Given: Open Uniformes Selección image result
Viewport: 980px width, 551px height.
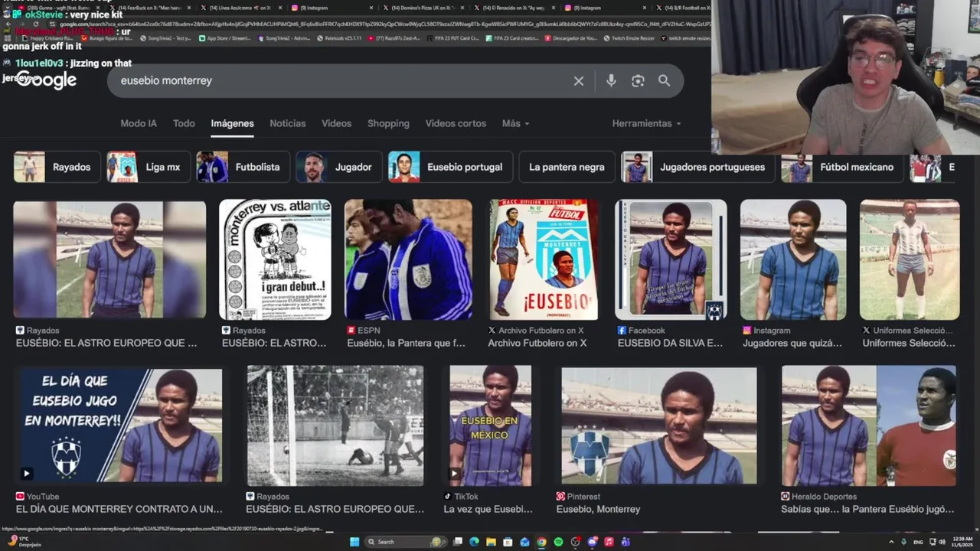Looking at the screenshot, I should point(910,259).
